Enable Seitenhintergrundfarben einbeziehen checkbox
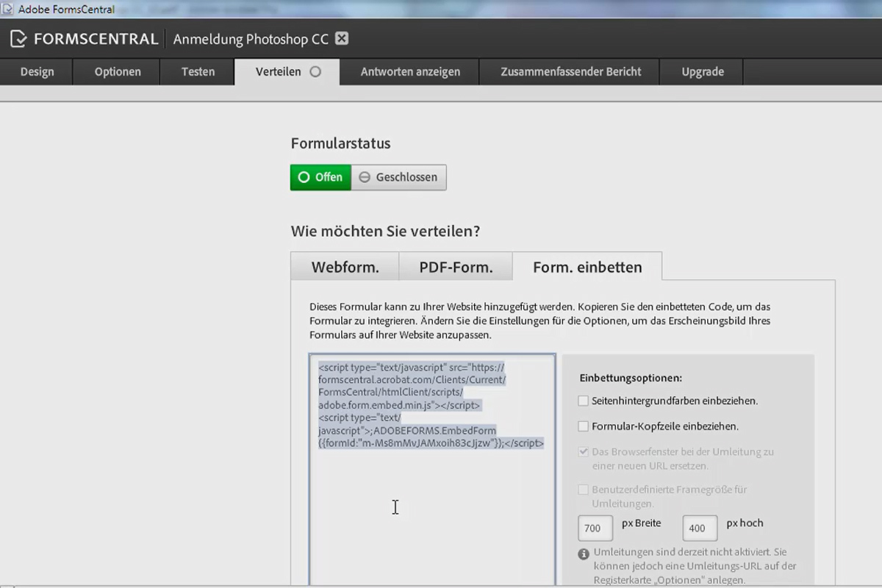The height and width of the screenshot is (588, 882). click(x=584, y=401)
